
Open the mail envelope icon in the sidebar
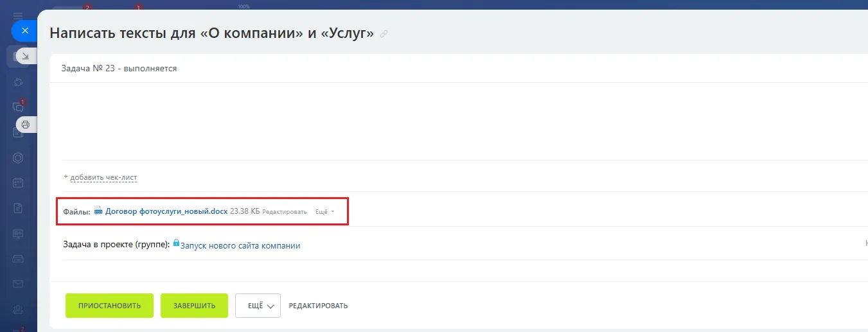point(18,284)
